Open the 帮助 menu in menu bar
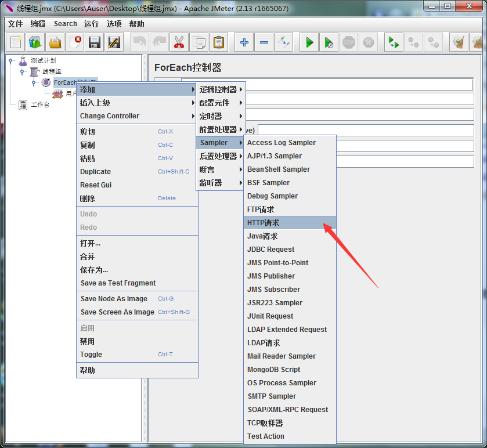The height and width of the screenshot is (448, 487). point(136,24)
